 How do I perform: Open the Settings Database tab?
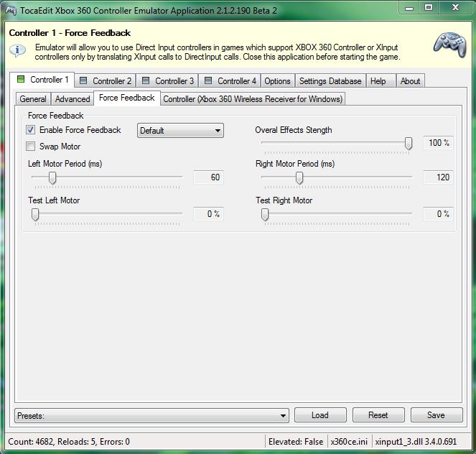point(330,80)
